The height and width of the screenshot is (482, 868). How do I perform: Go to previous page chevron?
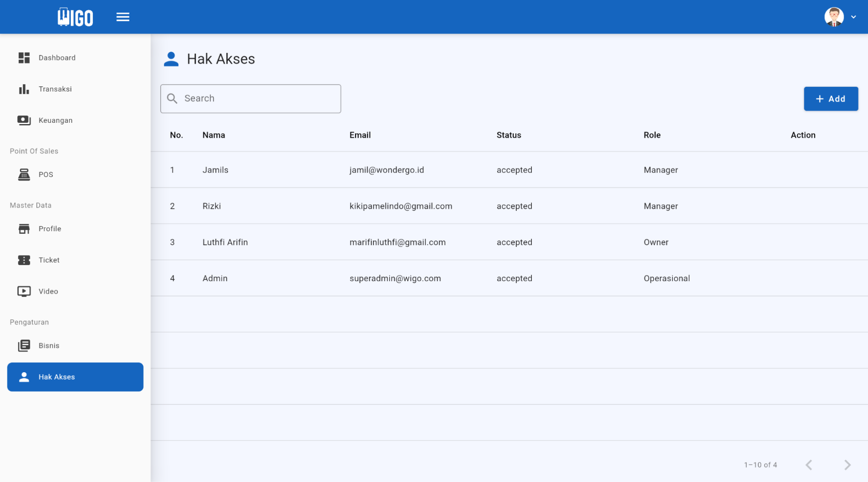809,465
